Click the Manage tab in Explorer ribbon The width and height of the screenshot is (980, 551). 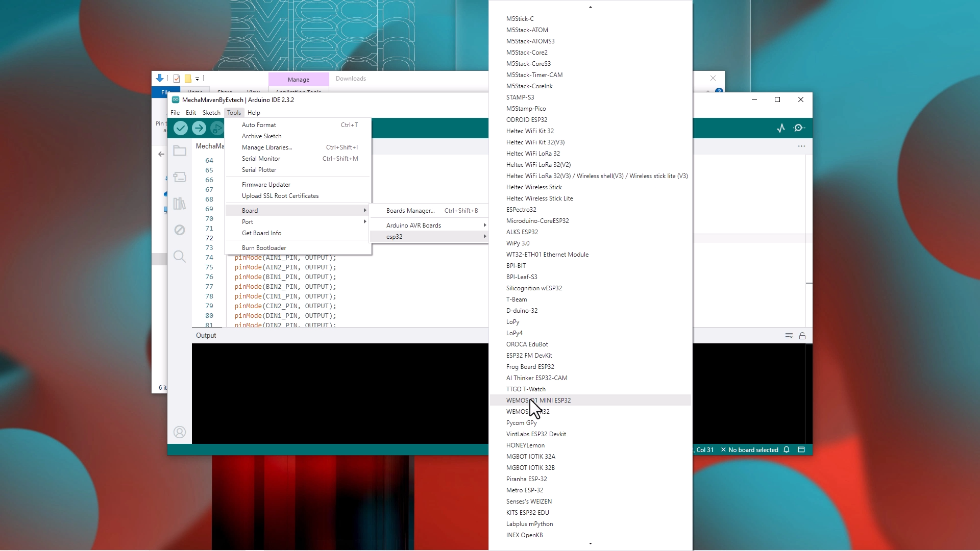click(299, 79)
